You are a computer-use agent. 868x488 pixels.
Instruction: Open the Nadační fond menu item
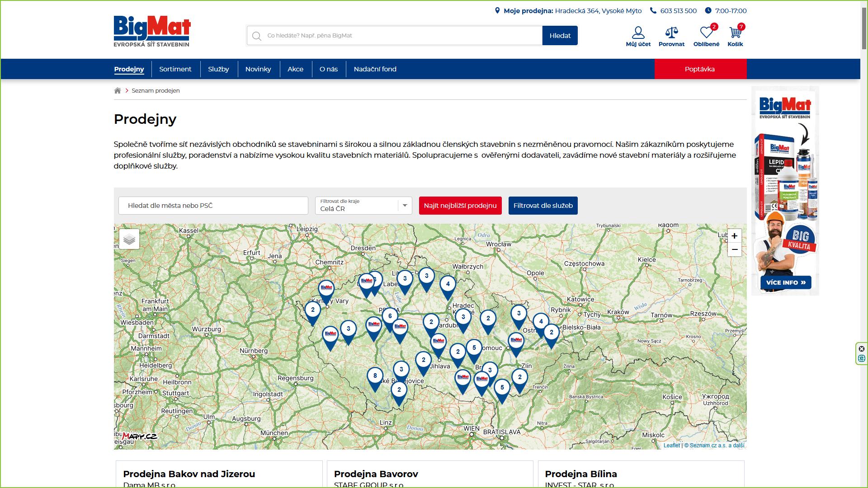[375, 69]
